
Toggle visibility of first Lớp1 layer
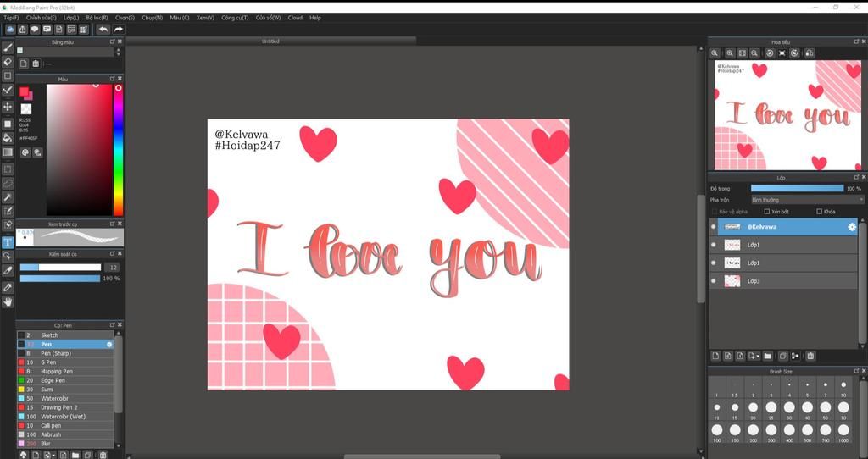click(x=713, y=245)
